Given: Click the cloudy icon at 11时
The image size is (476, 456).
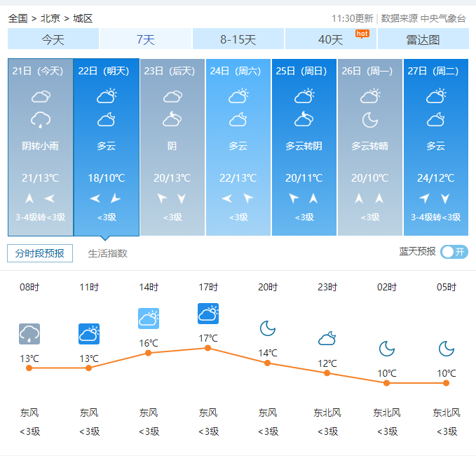Looking at the screenshot, I should coord(89,334).
